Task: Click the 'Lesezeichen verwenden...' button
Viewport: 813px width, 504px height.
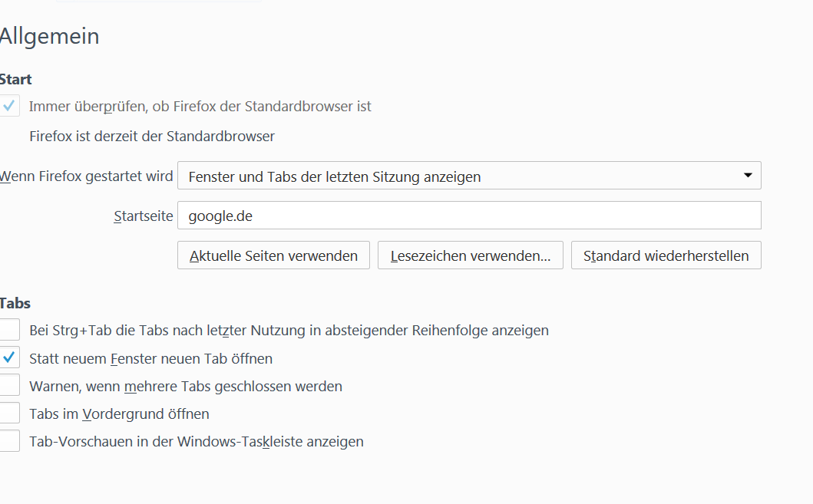Action: tap(470, 255)
